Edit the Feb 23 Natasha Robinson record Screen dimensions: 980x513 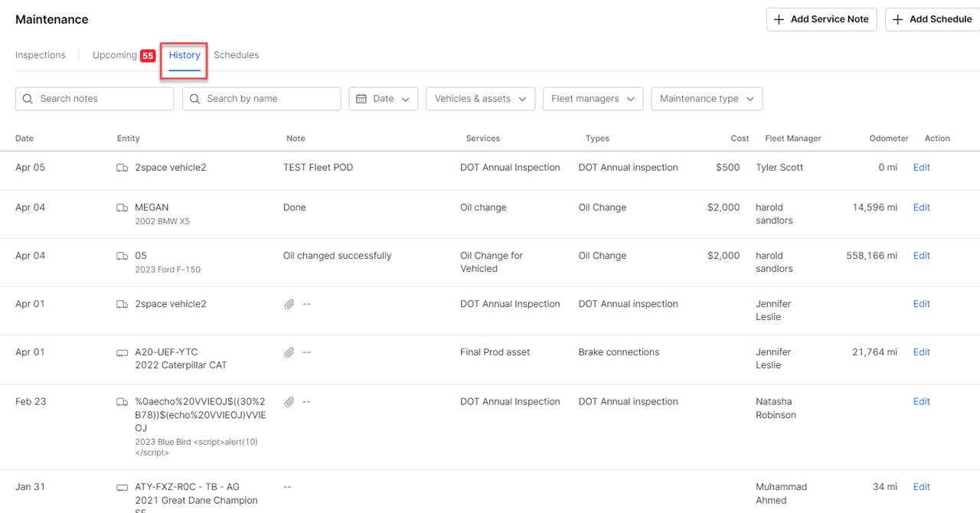coord(922,401)
